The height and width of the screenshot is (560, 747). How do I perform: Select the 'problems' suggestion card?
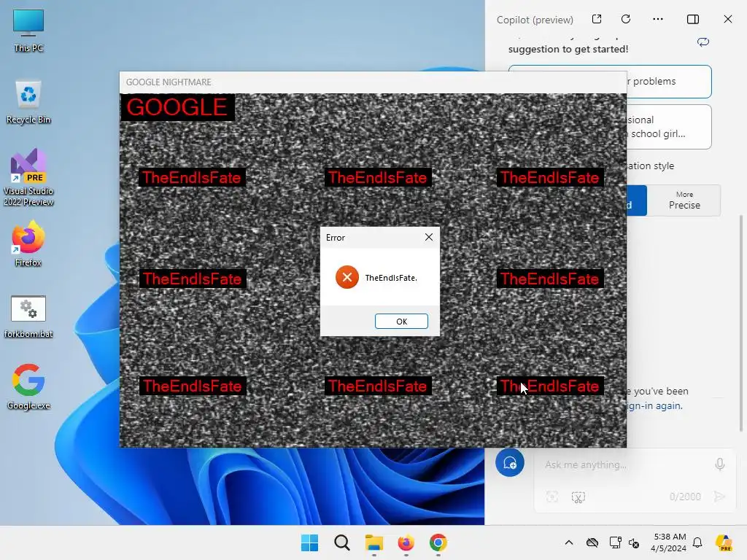coord(669,82)
